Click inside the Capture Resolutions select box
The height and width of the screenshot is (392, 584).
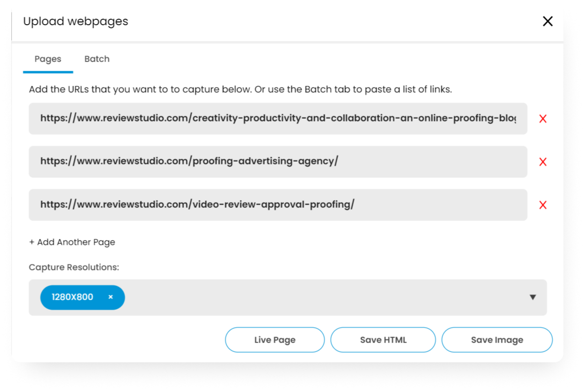point(288,297)
